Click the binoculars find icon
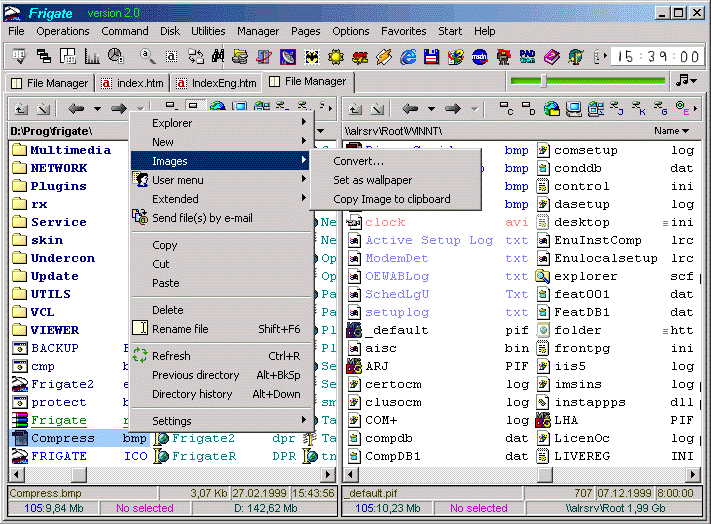711x524 pixels. point(218,56)
